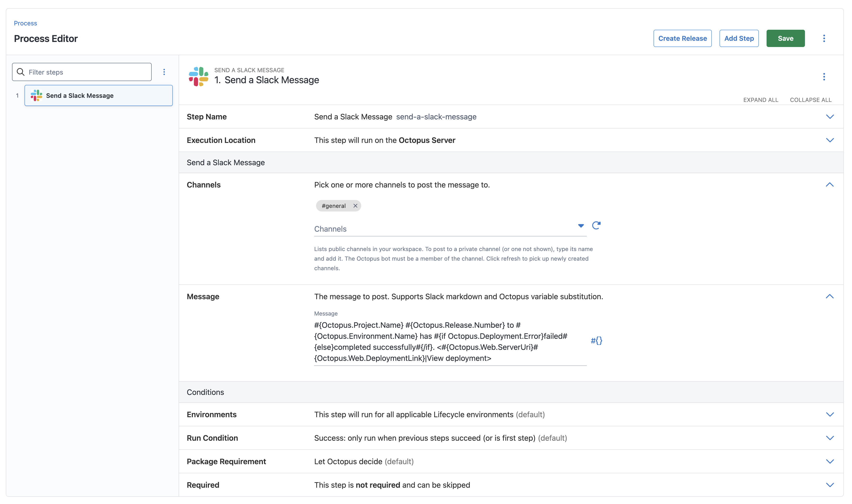Viewport: 852px width, 504px height.
Task: Click the send-a-slack-message slug text
Action: [x=436, y=117]
